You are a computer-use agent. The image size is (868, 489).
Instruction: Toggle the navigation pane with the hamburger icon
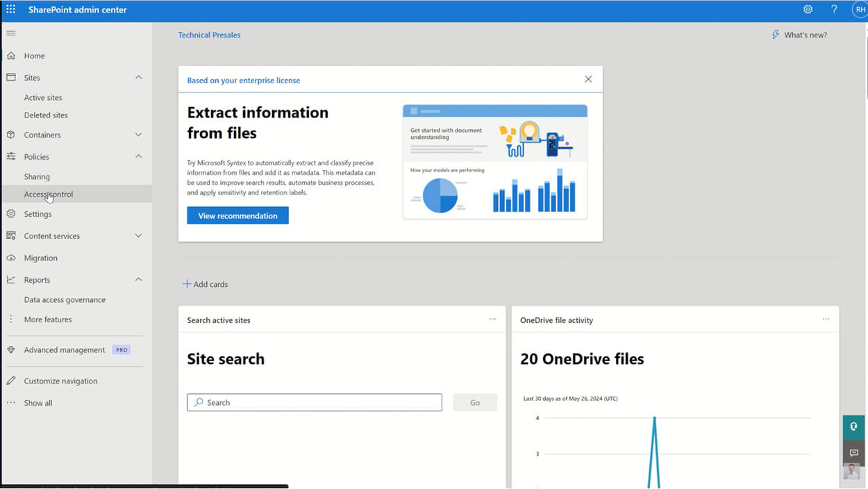[x=11, y=33]
